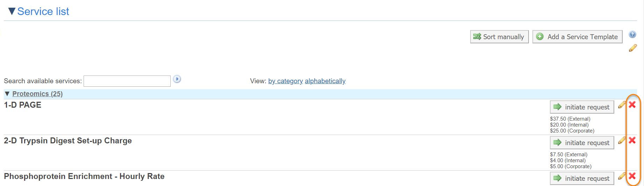Edit the 2-D Trypsin Digest Set-up Charge service

(x=622, y=140)
